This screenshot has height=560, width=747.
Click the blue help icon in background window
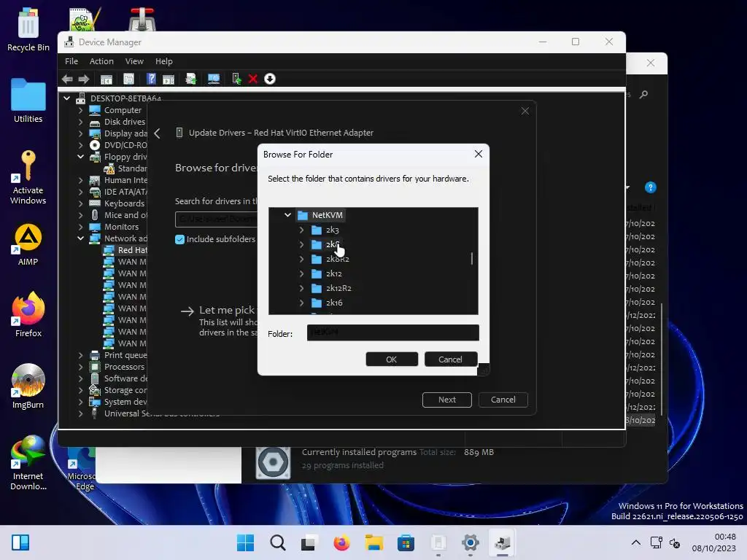pos(650,187)
